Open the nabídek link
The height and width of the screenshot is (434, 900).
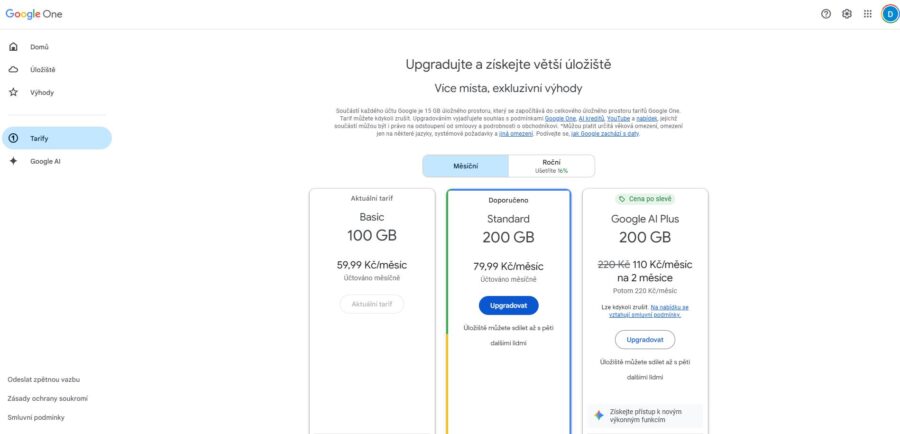pyautogui.click(x=646, y=118)
